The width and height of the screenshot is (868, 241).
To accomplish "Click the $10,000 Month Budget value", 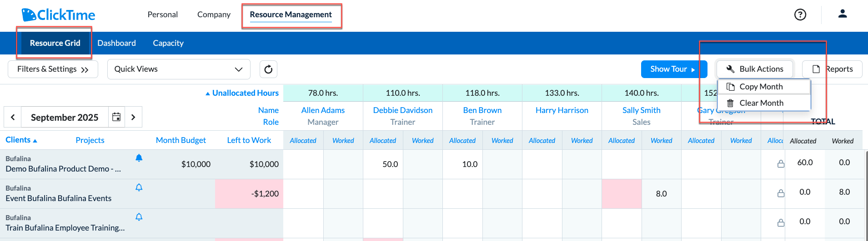I will (196, 164).
